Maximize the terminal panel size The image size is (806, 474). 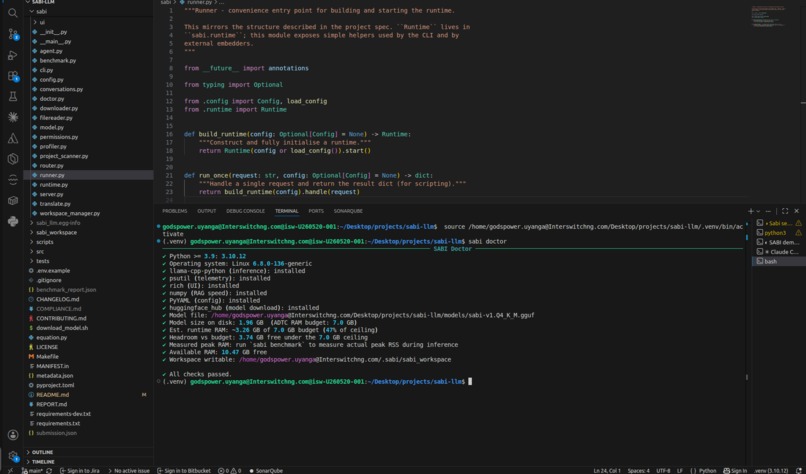click(x=785, y=211)
